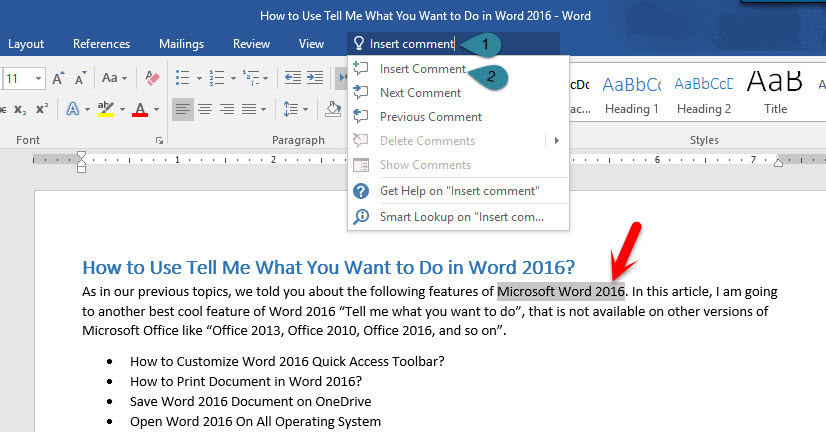Screen dimensions: 826x432
Task: Click the Line and Paragraph Spacing icon
Action: point(290,109)
